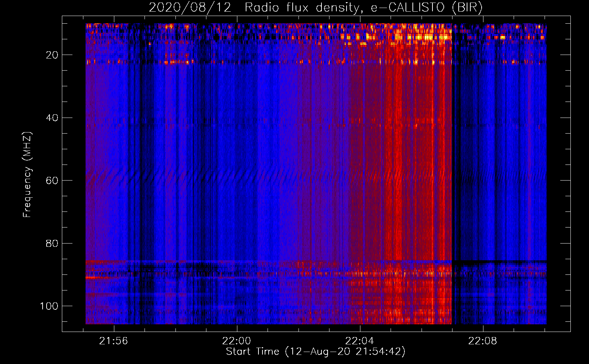Click the 80 frequency tick label

52,244
